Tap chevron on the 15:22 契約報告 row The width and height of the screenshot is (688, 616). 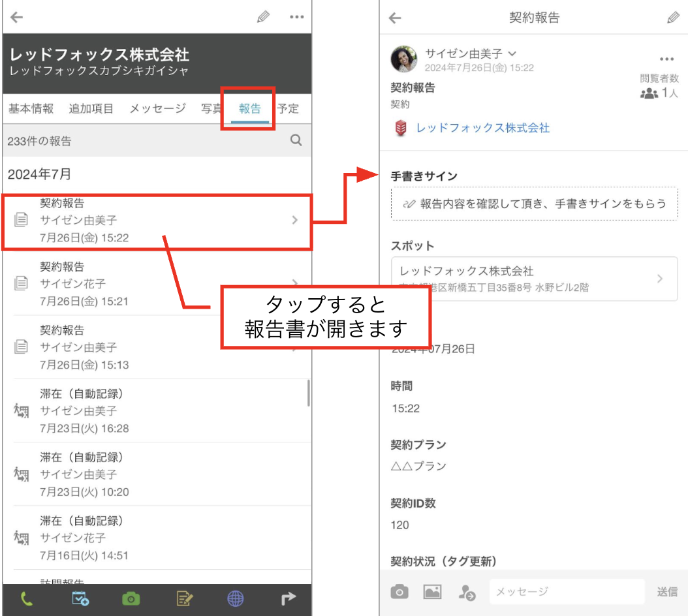[x=295, y=221]
